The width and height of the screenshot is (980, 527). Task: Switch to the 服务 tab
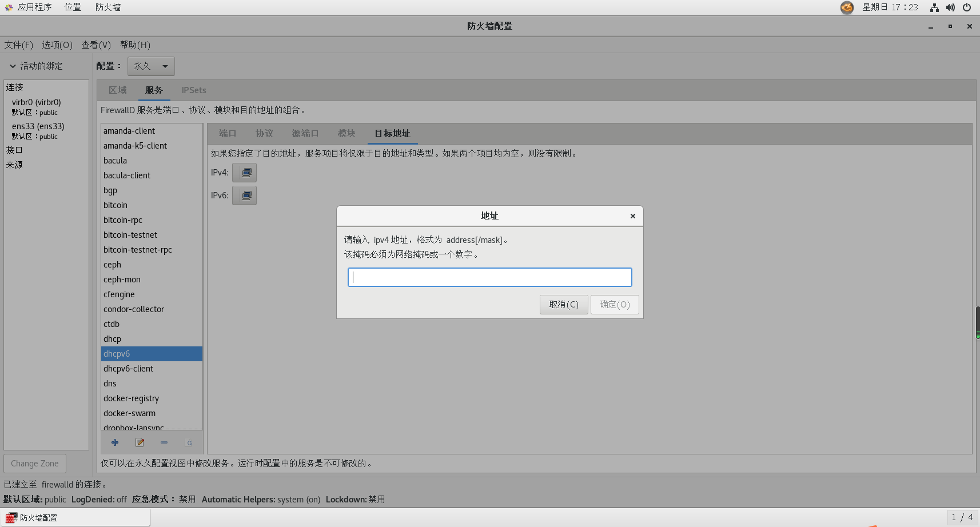154,90
